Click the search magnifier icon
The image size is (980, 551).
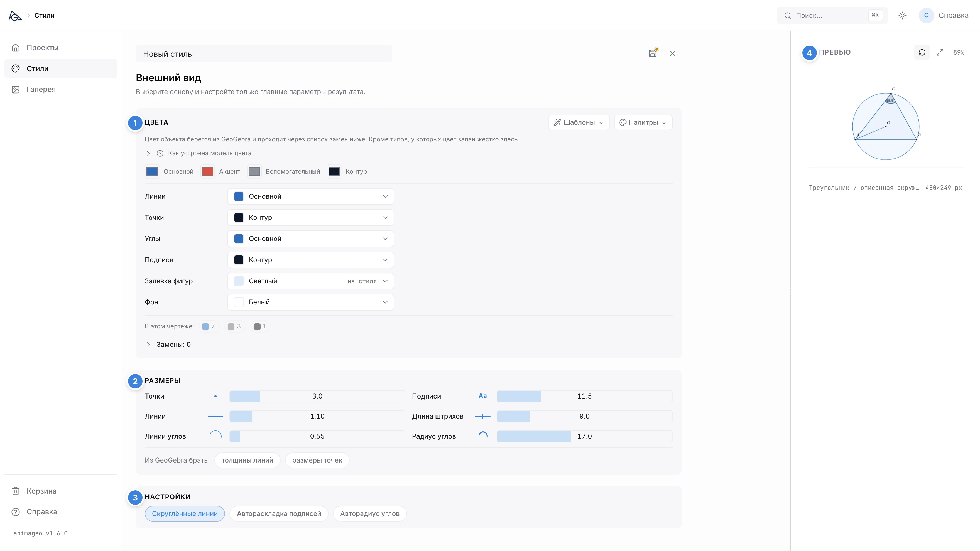coord(788,16)
